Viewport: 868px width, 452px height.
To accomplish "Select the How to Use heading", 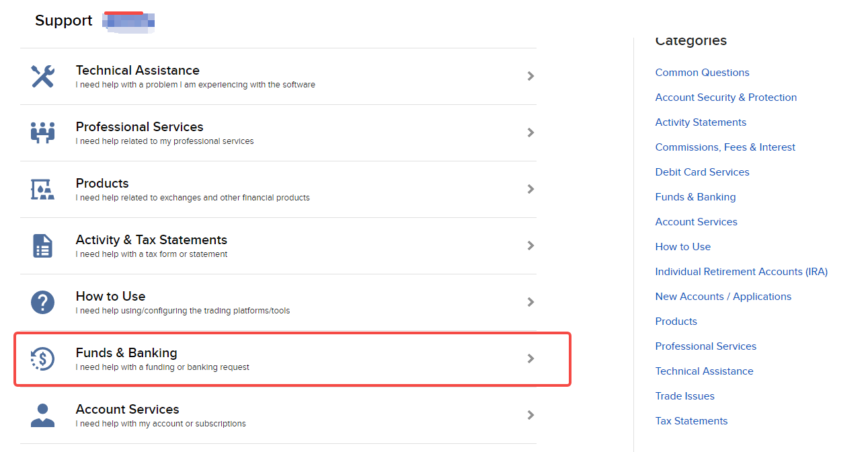I will tap(110, 297).
